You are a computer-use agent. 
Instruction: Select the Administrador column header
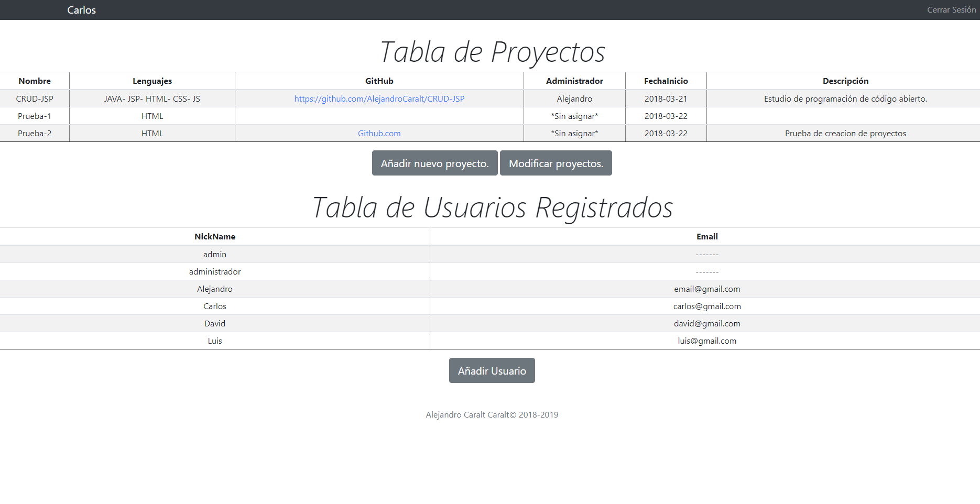click(574, 81)
